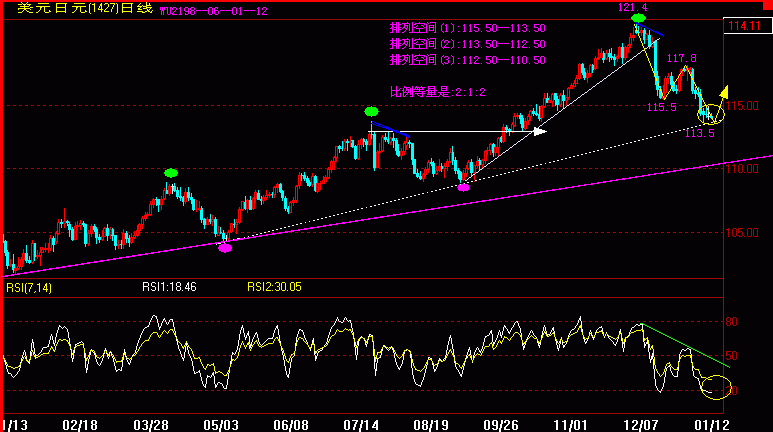Click the 121.4 peak price label
Screen dimensions: 773x432
(x=632, y=7)
